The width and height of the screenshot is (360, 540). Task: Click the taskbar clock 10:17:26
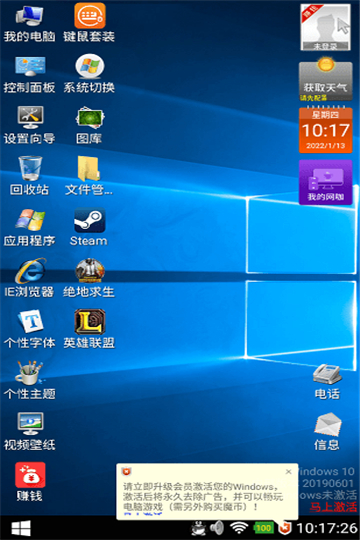pos(327,528)
